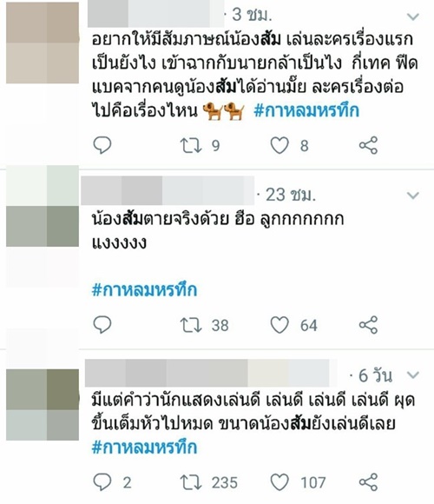Share the tweet posted 23 ชม. ago

(368, 325)
